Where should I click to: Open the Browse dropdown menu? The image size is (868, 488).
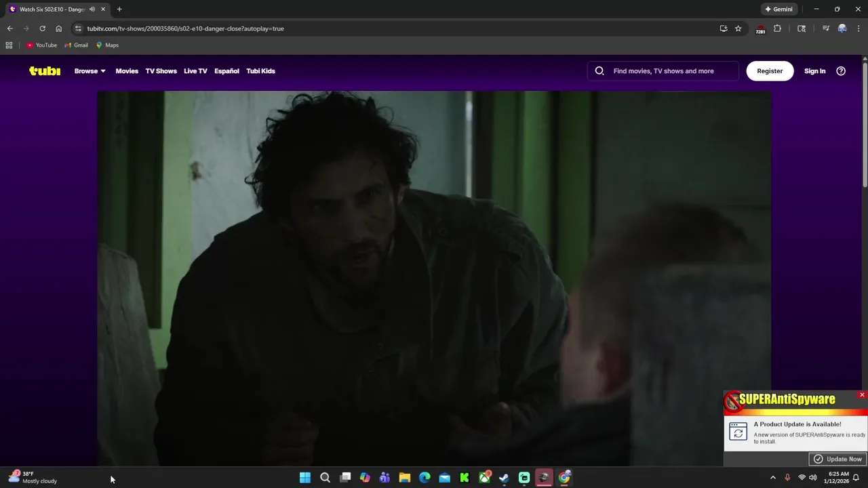90,70
